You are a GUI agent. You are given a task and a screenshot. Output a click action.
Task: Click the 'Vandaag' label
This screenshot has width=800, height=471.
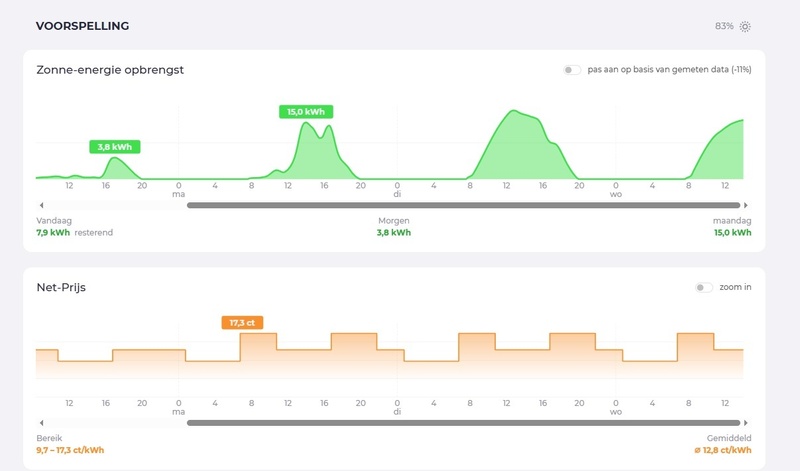pos(54,221)
